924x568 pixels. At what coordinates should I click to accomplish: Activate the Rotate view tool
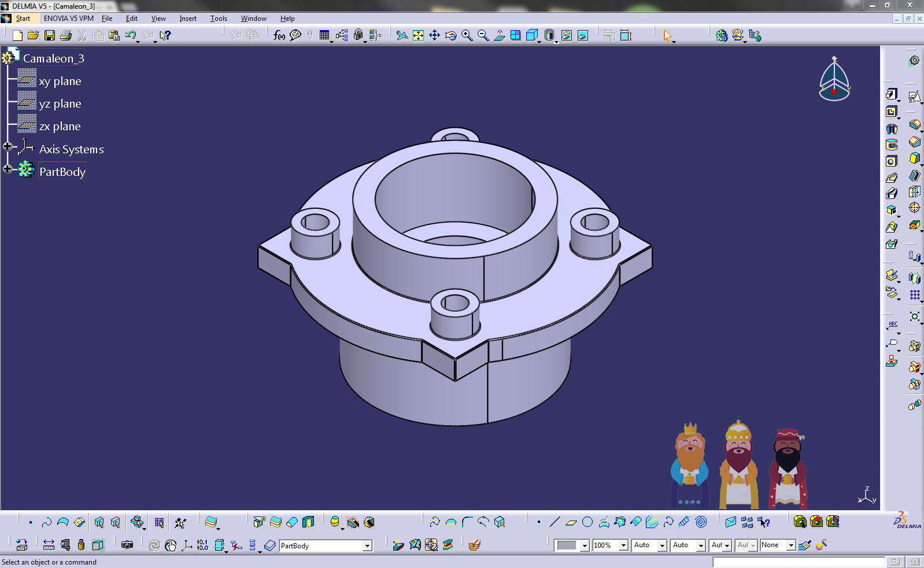click(450, 35)
